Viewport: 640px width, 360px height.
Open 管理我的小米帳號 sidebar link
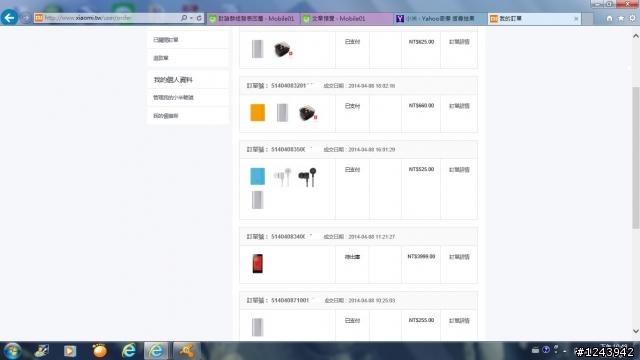[x=173, y=98]
